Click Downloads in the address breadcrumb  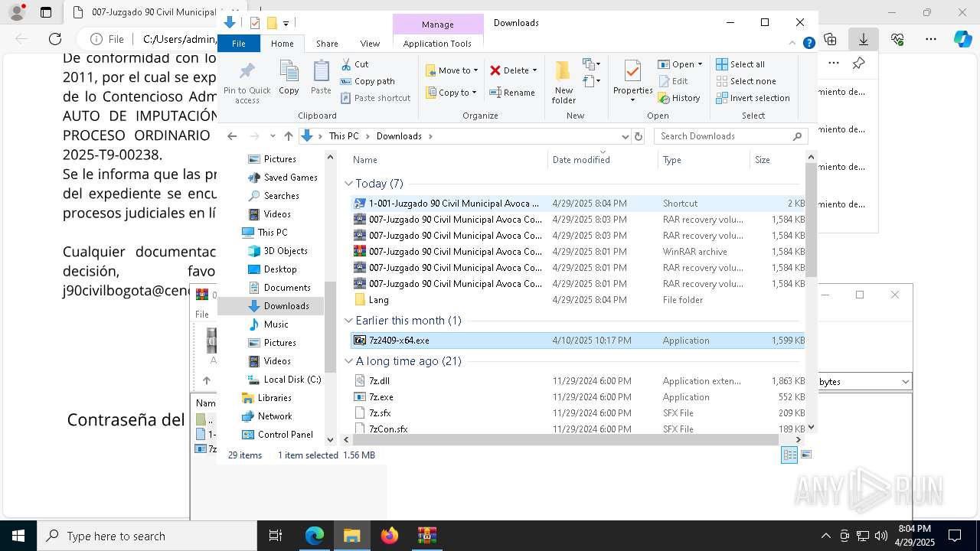click(x=399, y=136)
